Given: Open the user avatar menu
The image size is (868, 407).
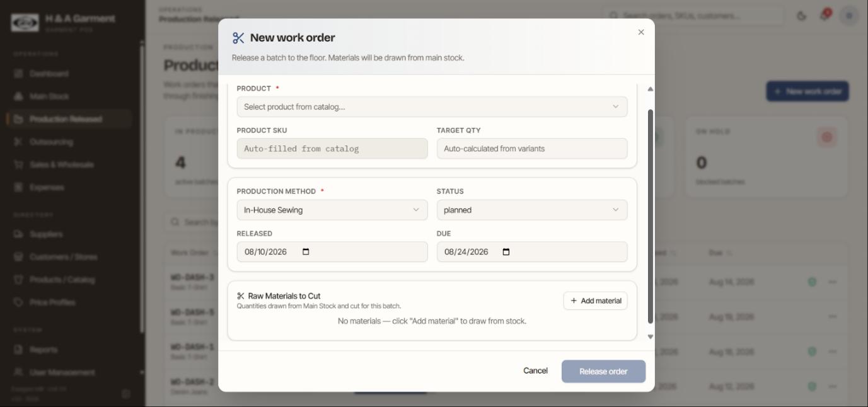Looking at the screenshot, I should point(848,16).
